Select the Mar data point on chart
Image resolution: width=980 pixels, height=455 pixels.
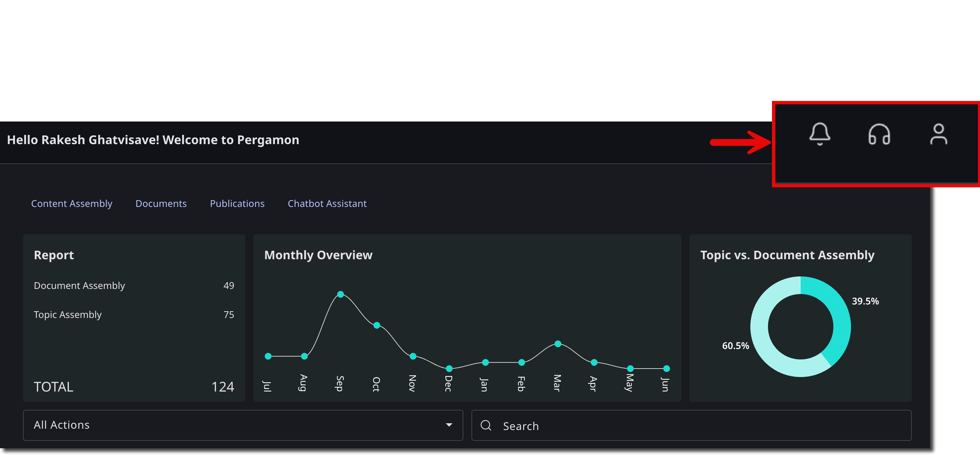click(x=558, y=344)
